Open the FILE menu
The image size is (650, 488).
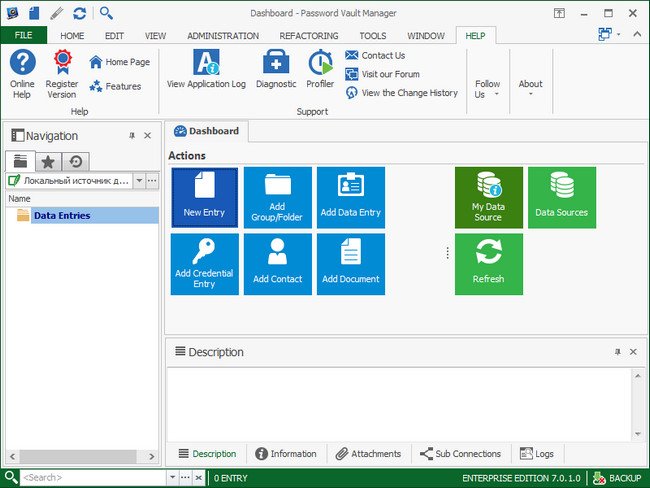coord(24,36)
